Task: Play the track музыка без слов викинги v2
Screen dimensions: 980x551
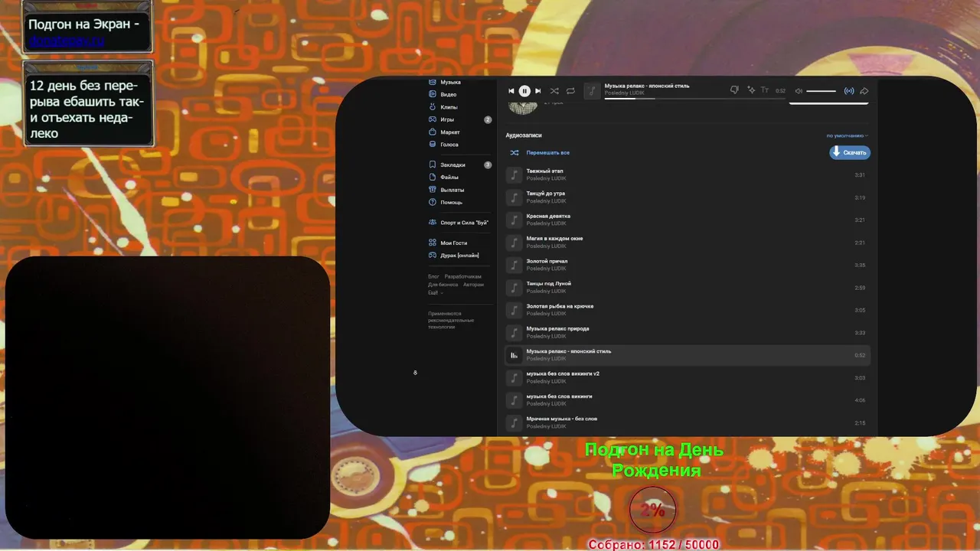Action: tap(688, 377)
